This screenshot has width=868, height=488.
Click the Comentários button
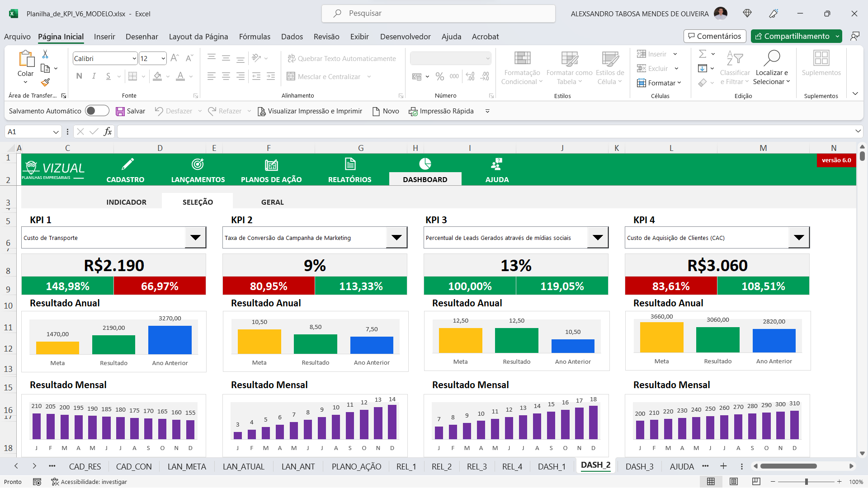coord(715,36)
